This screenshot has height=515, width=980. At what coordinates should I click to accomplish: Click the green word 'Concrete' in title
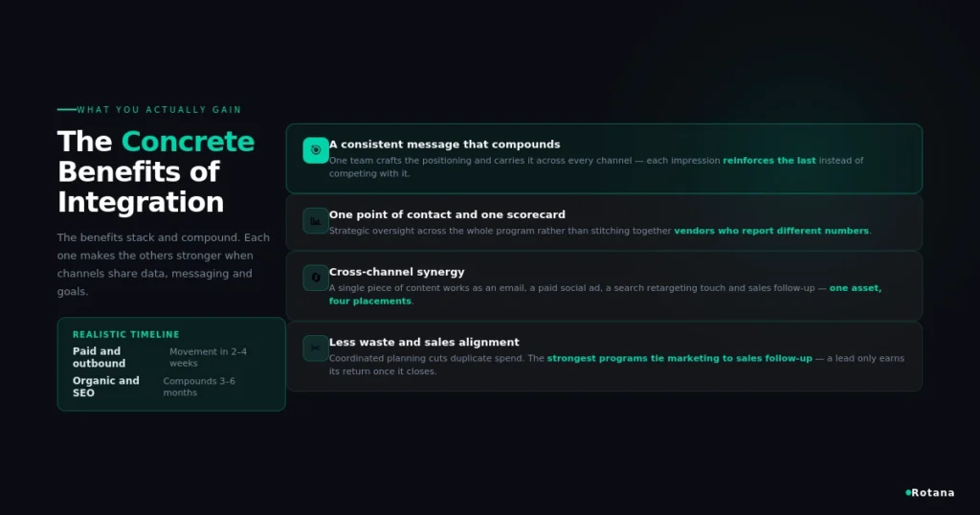(189, 142)
